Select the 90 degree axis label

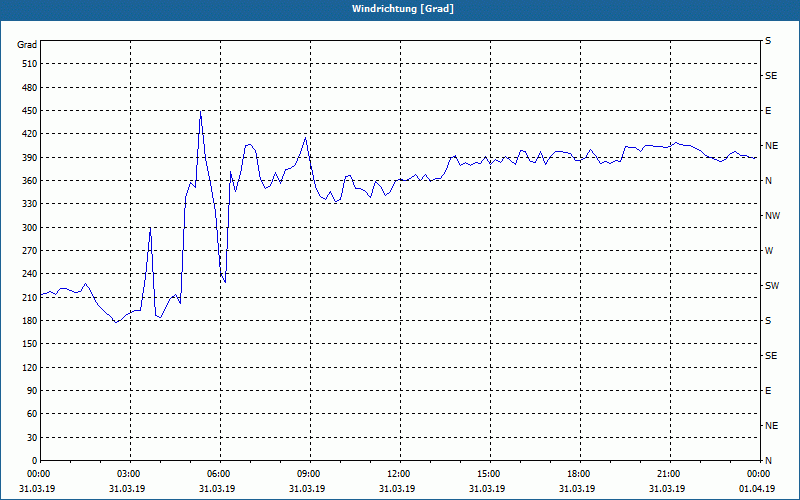tap(32, 391)
